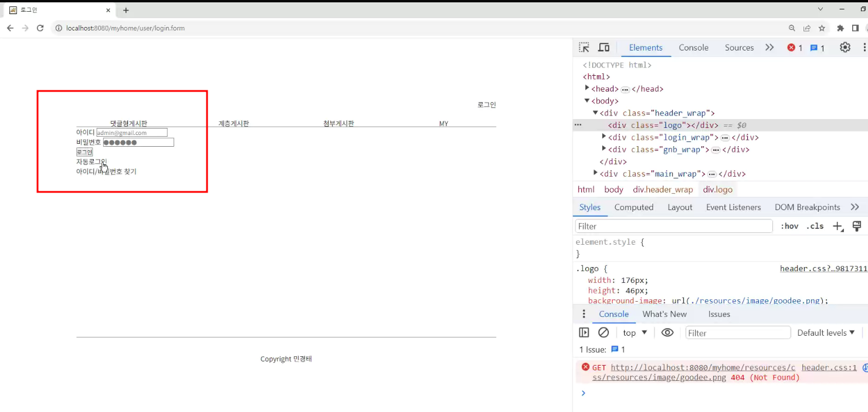The image size is (868, 412).
Task: Toggle the .cls element classes panel
Action: coord(815,227)
